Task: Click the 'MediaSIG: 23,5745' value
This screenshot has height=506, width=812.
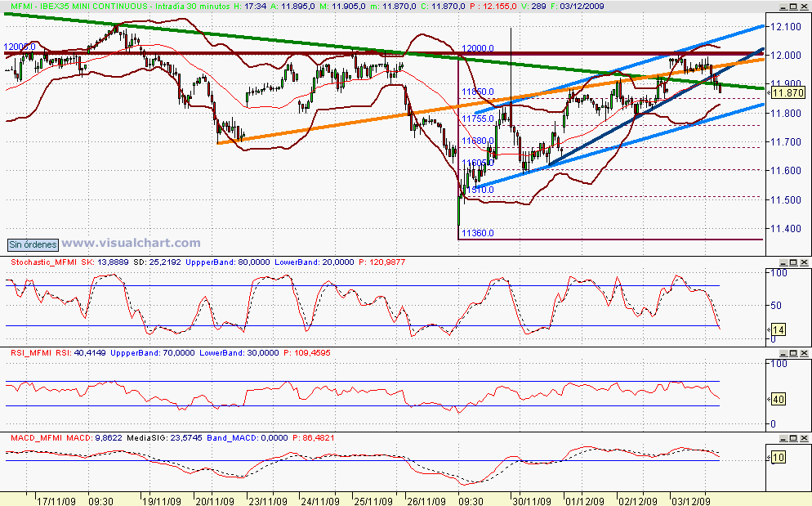Action: [165, 438]
